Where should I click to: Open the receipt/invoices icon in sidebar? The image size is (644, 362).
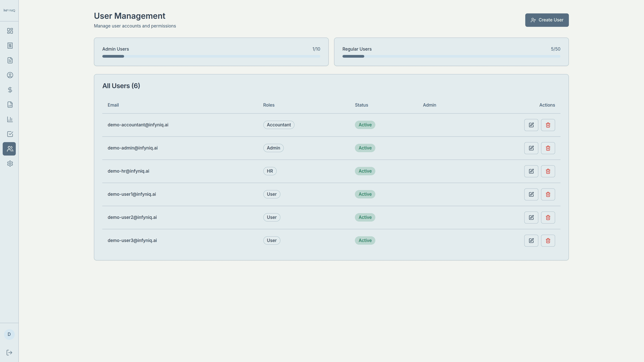tap(10, 45)
